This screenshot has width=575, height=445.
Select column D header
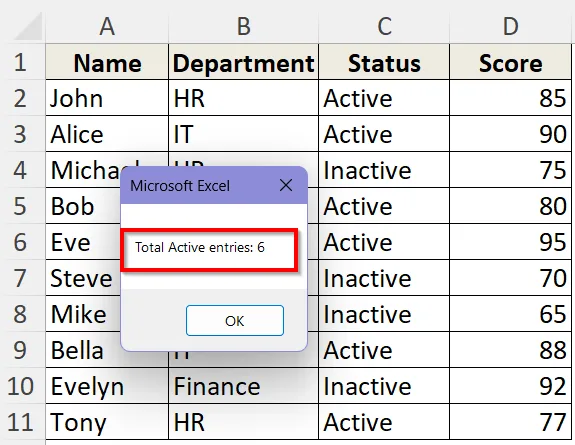click(510, 26)
